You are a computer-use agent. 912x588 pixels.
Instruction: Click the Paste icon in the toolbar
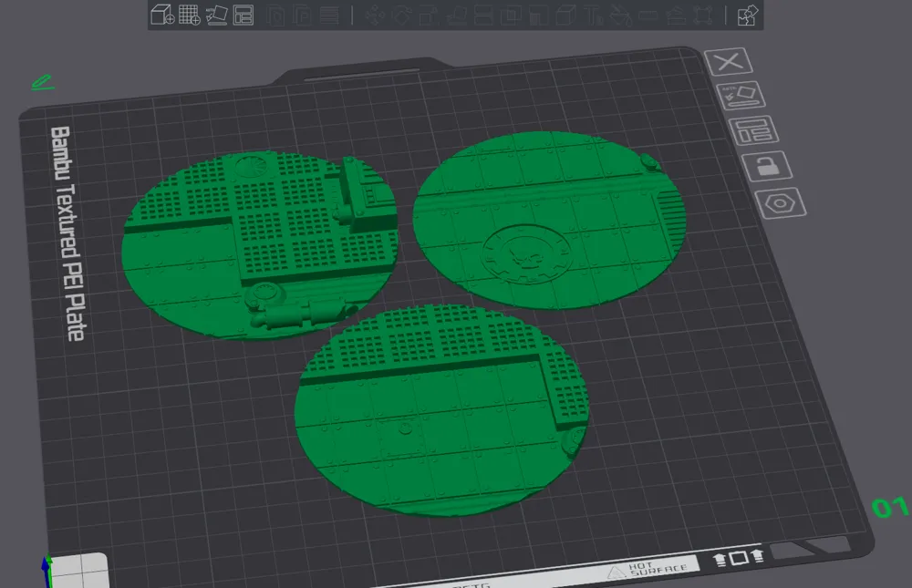coord(301,15)
